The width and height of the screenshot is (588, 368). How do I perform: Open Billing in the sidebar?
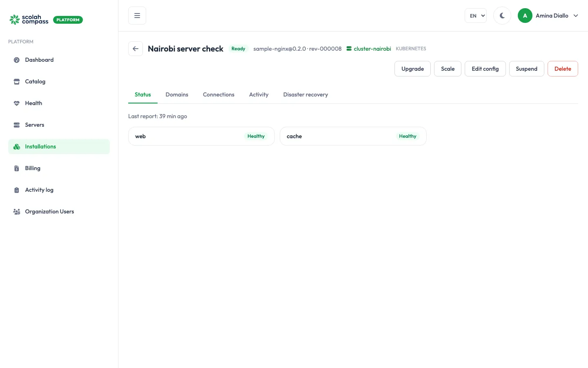click(59, 168)
